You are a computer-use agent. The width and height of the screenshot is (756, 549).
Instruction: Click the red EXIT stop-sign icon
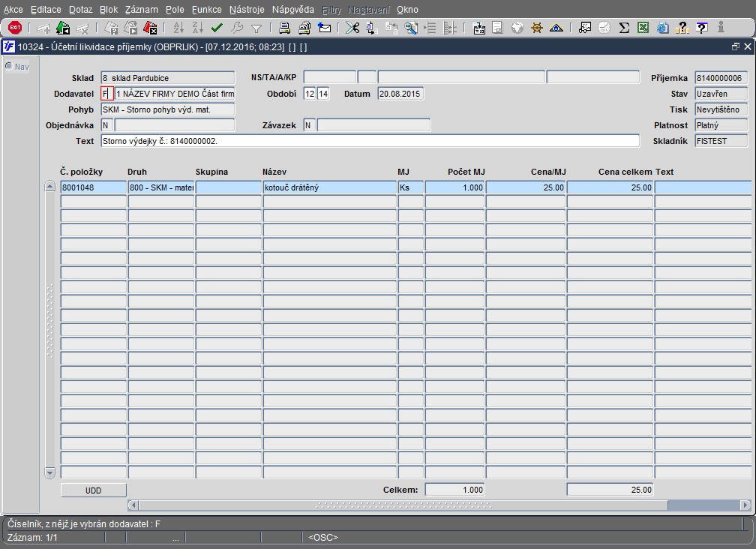click(15, 28)
